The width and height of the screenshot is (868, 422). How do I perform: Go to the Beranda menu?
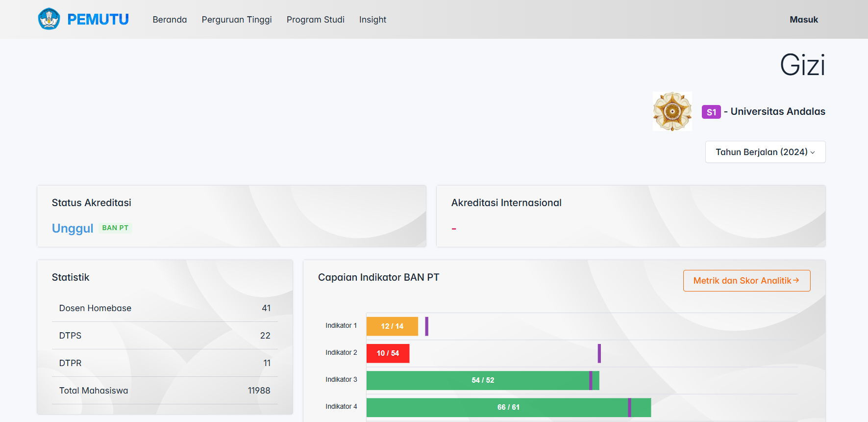[170, 20]
